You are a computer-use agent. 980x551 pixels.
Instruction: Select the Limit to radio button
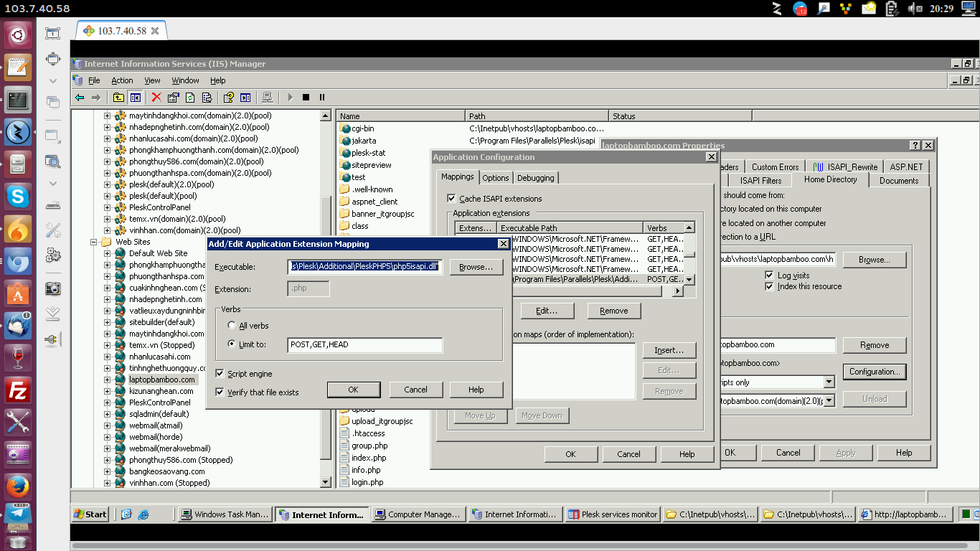(x=232, y=344)
